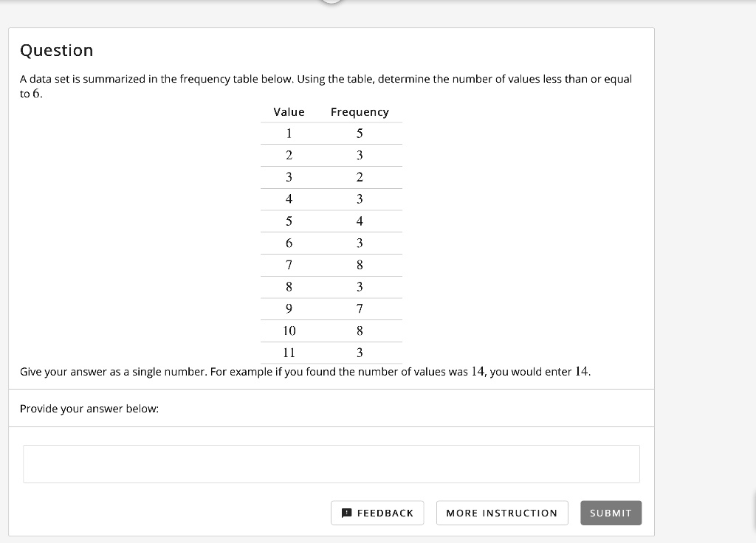Click inside the answer input field
Viewport: 756px width, 543px height.
[331, 463]
